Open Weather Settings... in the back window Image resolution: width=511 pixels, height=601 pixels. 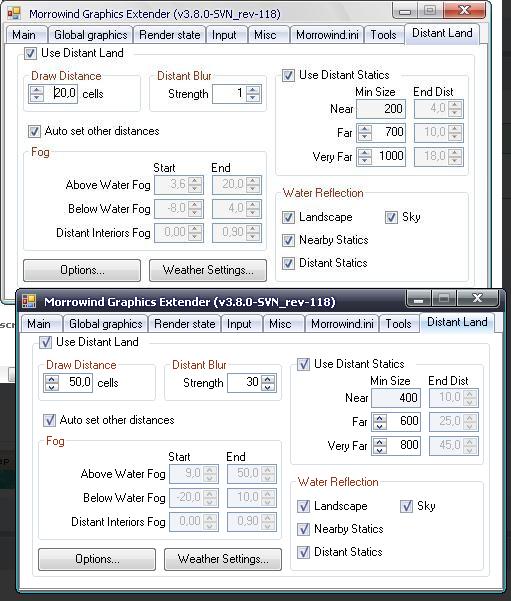(208, 270)
